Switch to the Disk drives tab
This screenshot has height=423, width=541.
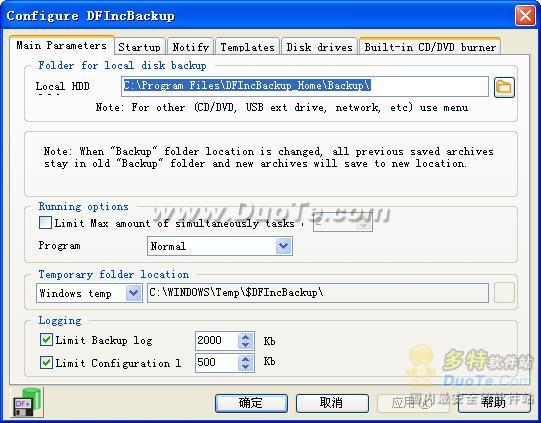click(x=319, y=47)
